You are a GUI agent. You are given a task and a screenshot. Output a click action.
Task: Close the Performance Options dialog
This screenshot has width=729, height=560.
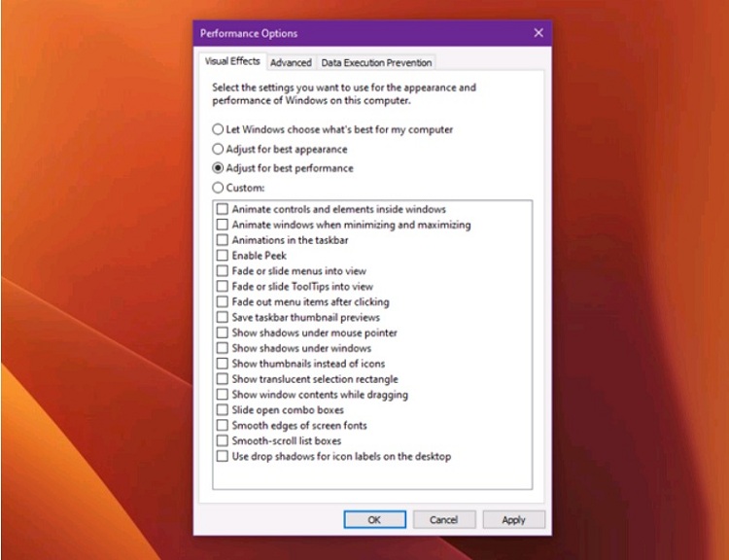click(x=538, y=33)
